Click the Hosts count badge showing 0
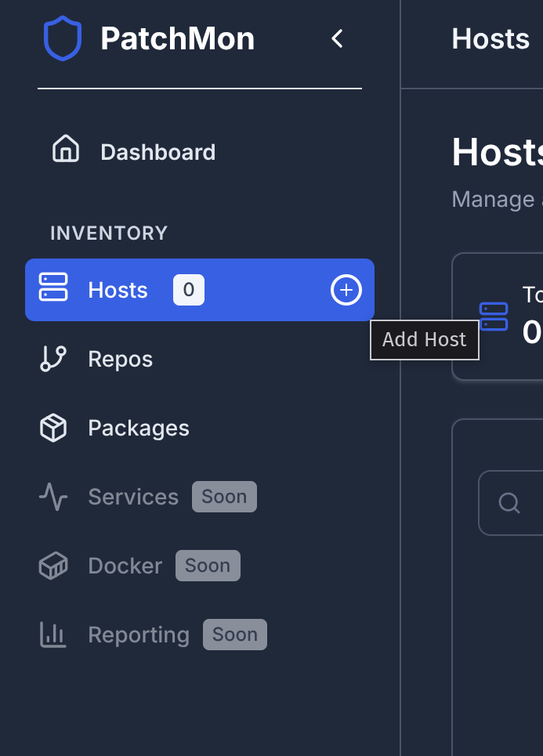This screenshot has height=756, width=543. (189, 291)
